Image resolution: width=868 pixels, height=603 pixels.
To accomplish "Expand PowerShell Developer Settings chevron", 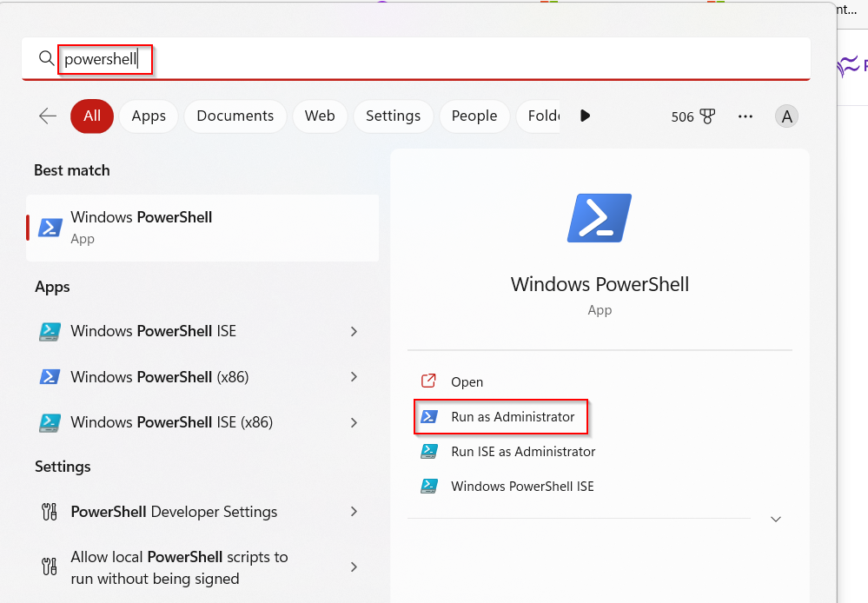I will click(x=354, y=512).
